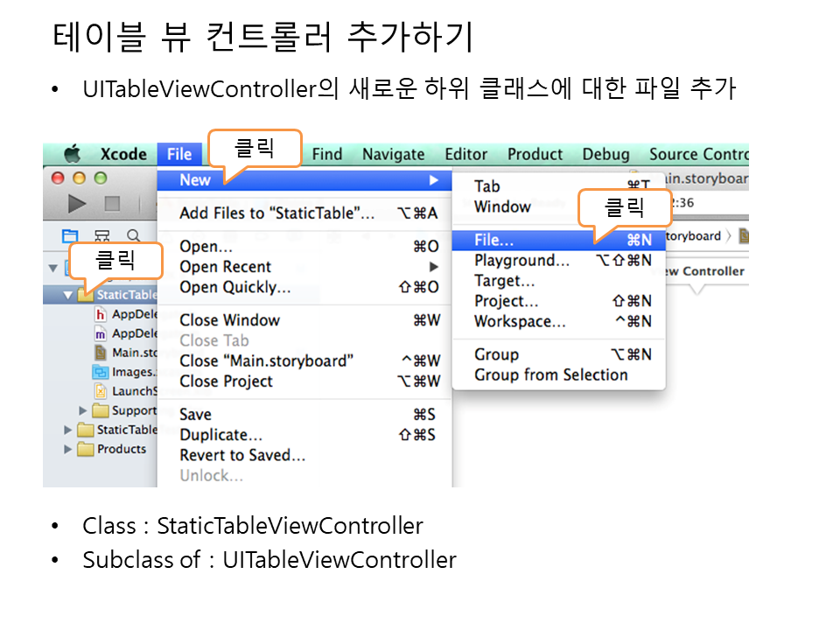The width and height of the screenshot is (840, 630).
Task: Select the Main.storyboard file icon
Action: (101, 353)
